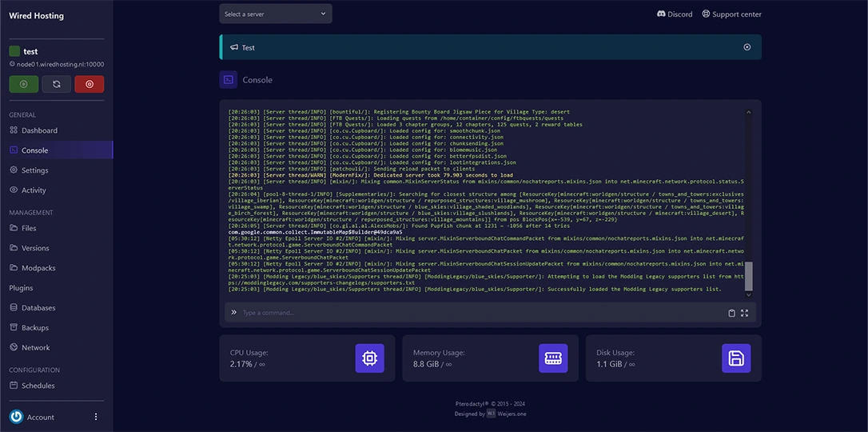Viewport: 868px width, 432px height.
Task: Start the server with the green power button
Action: 24,84
